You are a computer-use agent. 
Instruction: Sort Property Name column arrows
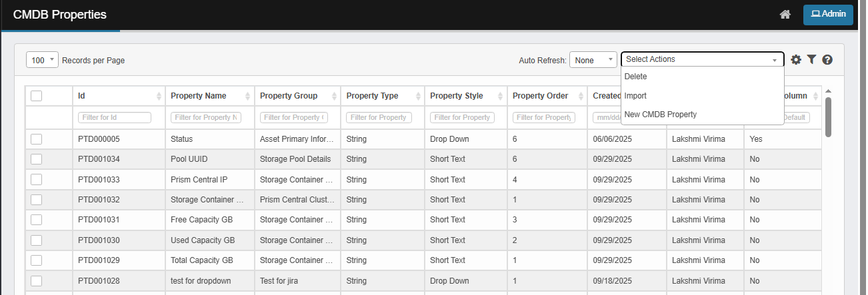pyautogui.click(x=248, y=96)
